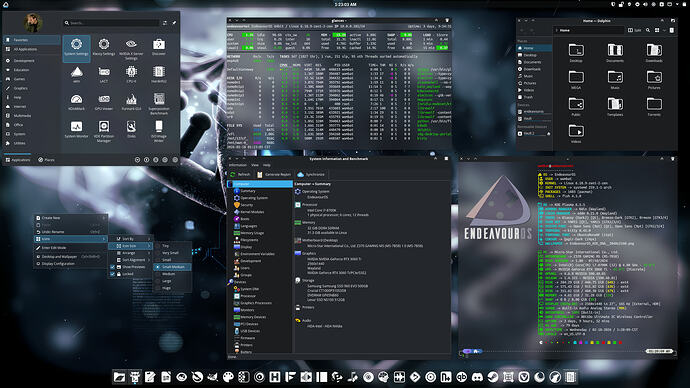Click the search icon in Dolphin's toolbar
Screen dimensions: 690x388
[x=648, y=30]
